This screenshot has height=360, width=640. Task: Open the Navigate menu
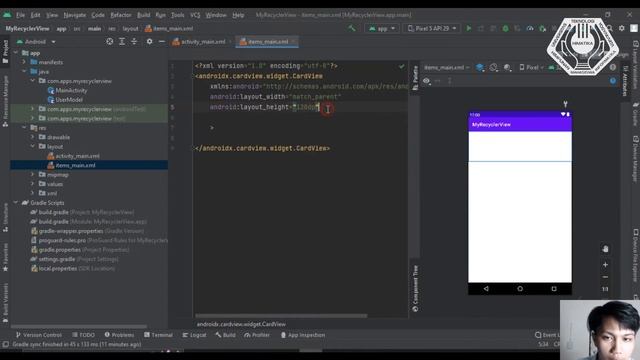[x=75, y=15]
